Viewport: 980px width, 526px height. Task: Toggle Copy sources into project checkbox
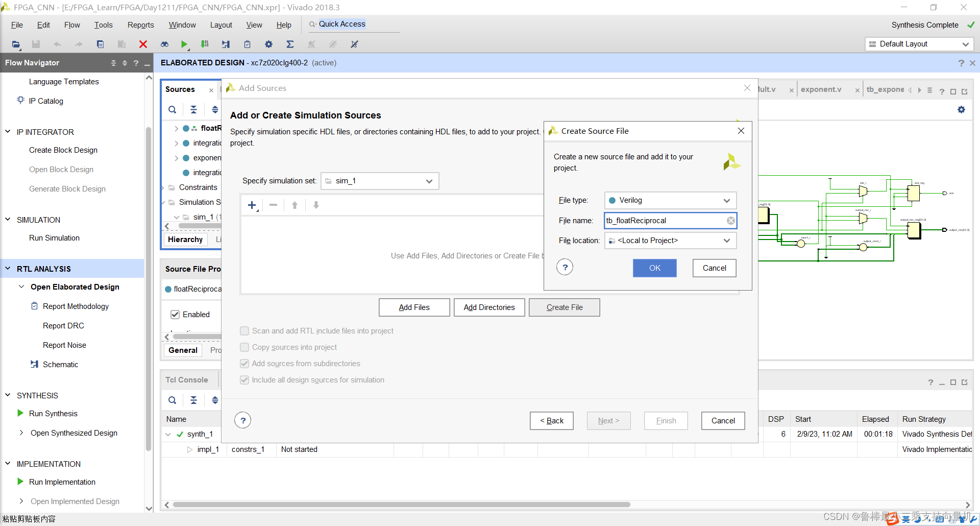click(x=244, y=347)
